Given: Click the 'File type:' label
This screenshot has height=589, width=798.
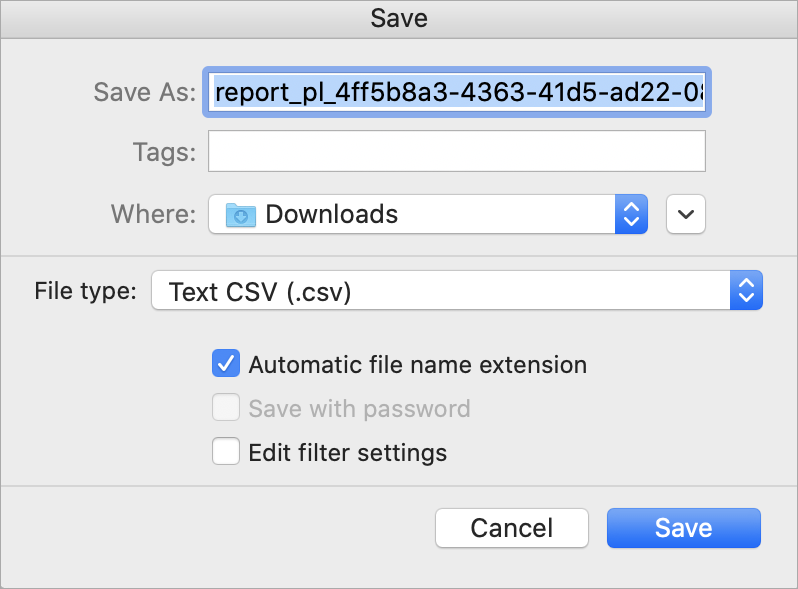Looking at the screenshot, I should (x=86, y=291).
